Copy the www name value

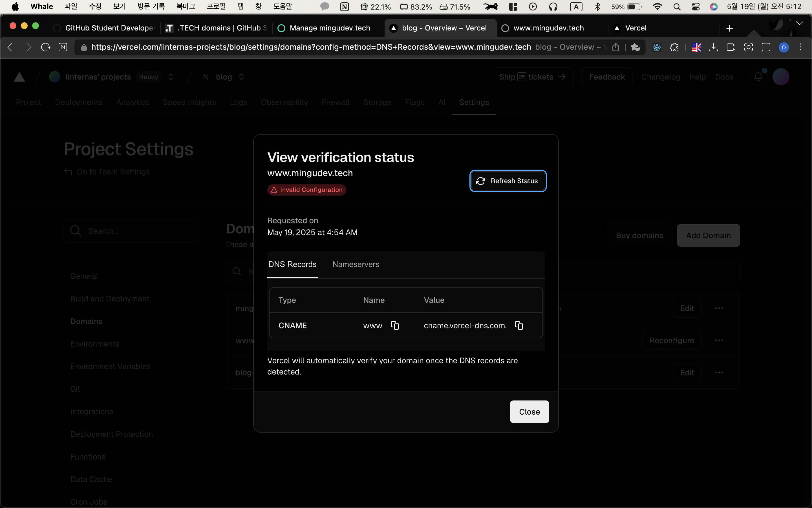tap(395, 325)
